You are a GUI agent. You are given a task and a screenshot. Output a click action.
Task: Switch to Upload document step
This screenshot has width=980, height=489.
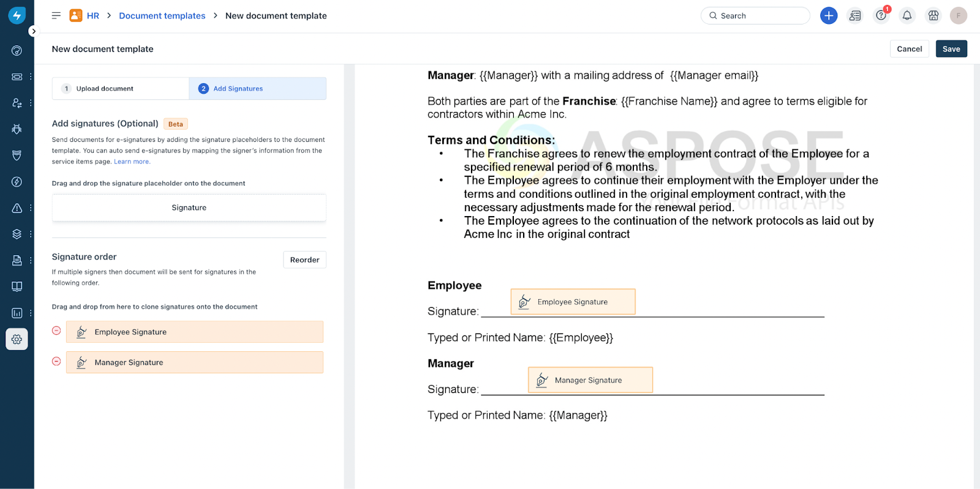121,89
